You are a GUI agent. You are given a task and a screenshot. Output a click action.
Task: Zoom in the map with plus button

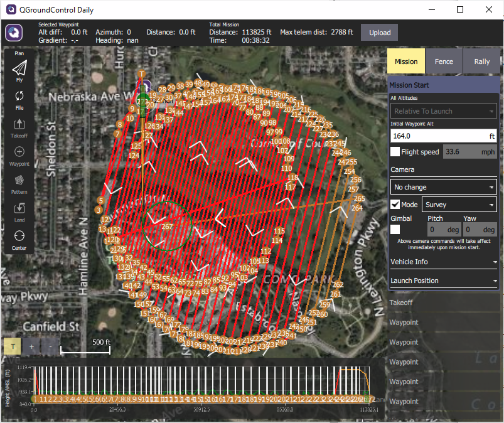[31, 346]
